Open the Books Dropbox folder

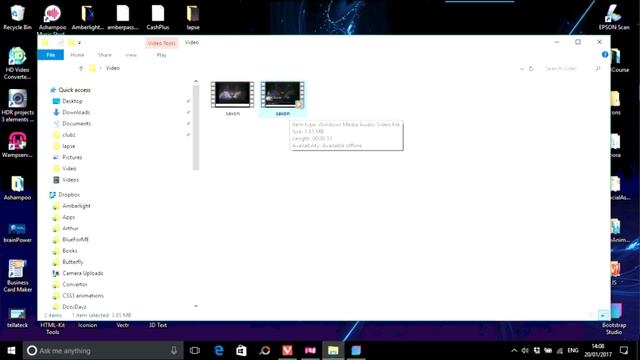coord(69,251)
